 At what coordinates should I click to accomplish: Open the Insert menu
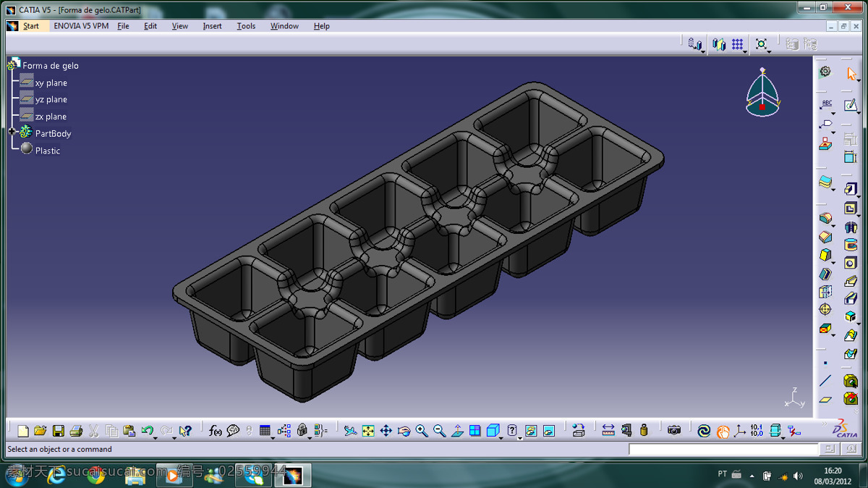point(213,26)
